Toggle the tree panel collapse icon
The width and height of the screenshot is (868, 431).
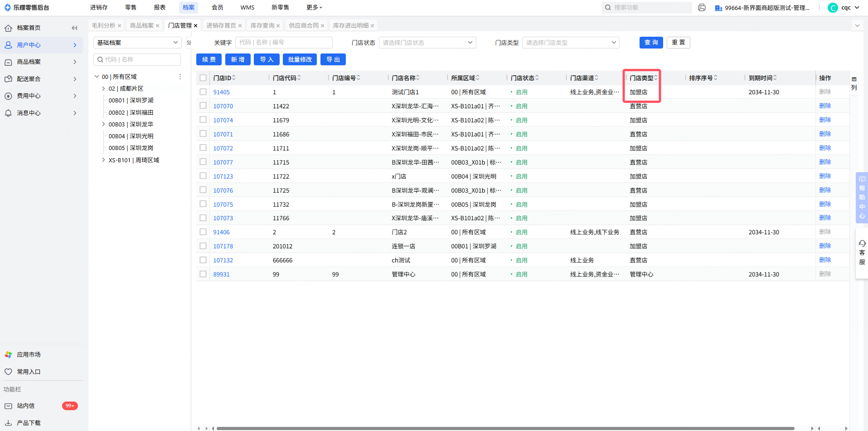(x=189, y=43)
